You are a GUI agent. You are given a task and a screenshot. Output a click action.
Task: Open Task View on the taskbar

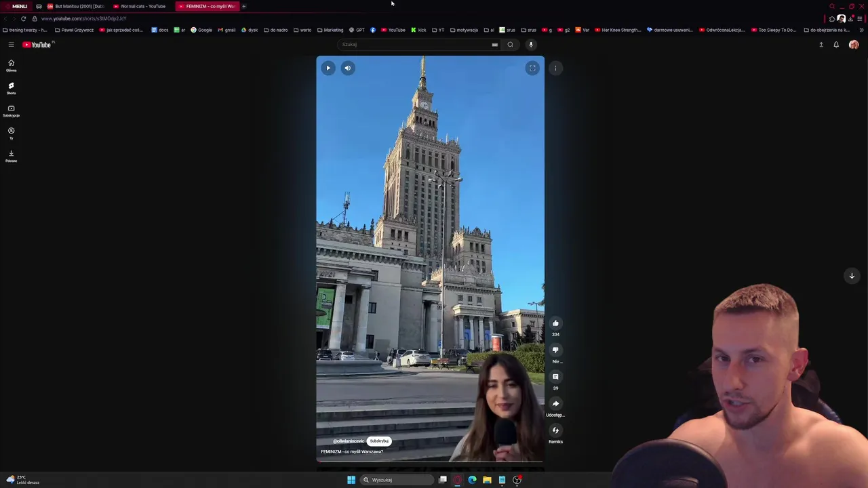tap(443, 480)
